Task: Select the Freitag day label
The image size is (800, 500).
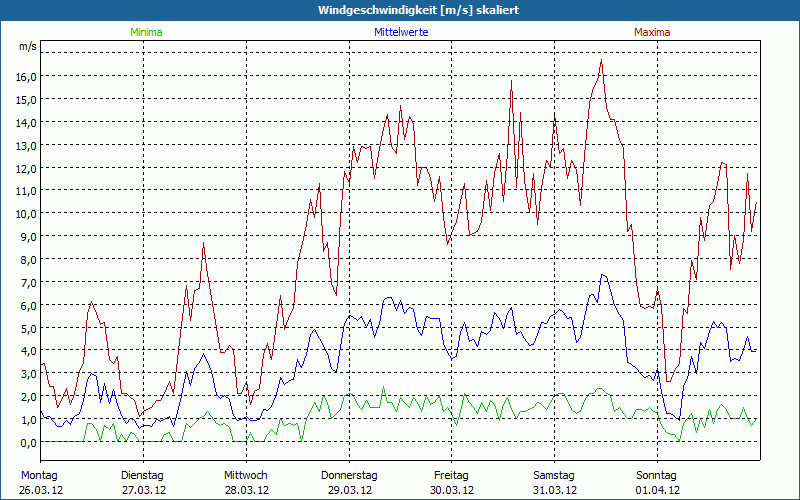Action: coord(451,475)
